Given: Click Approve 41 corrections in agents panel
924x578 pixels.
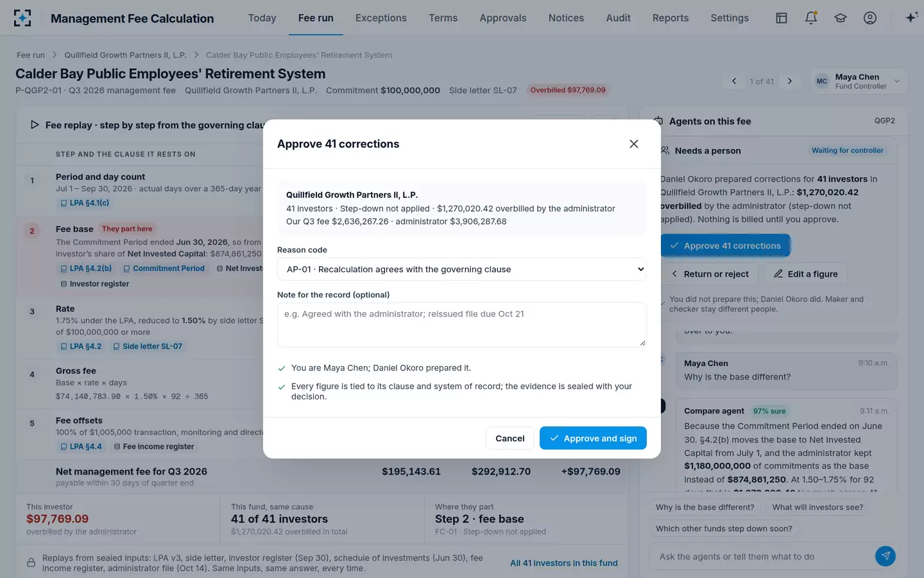Looking at the screenshot, I should click(725, 245).
